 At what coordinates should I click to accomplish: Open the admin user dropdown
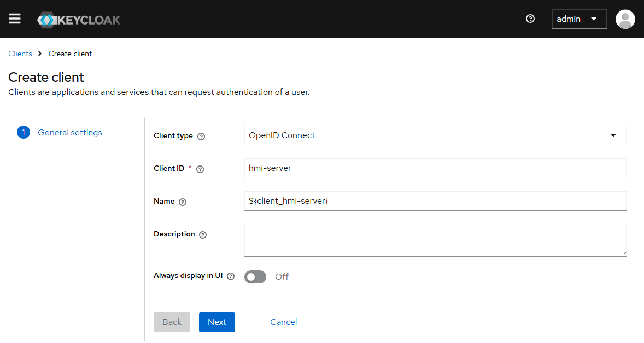[x=579, y=19]
